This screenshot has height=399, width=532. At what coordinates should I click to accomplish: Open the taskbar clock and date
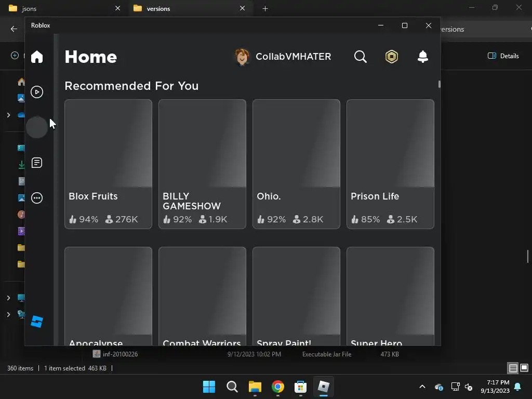click(495, 387)
